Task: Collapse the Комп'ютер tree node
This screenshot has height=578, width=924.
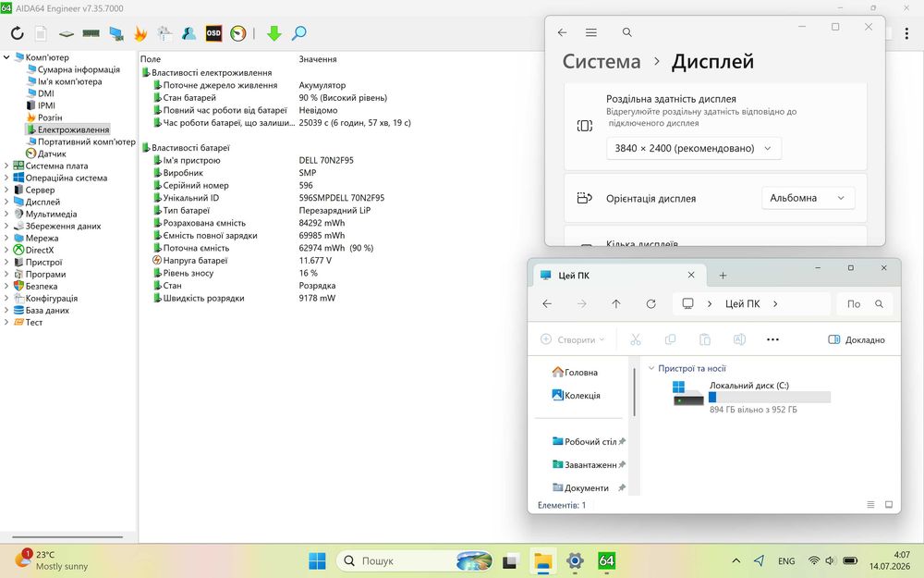Action: click(6, 57)
